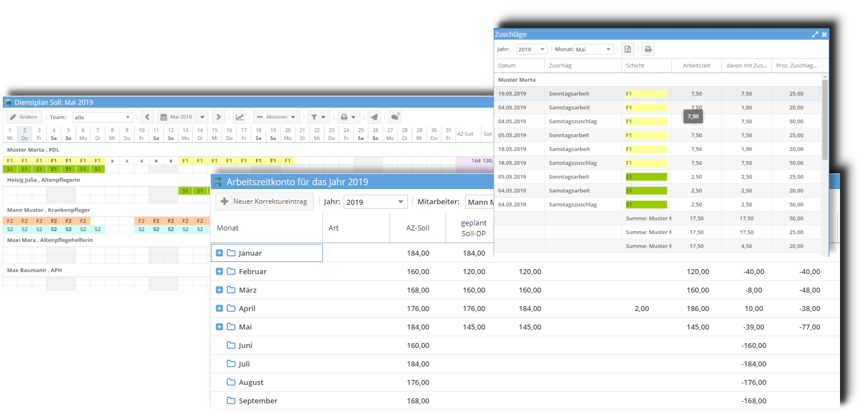Click Neuer Korrektureintrag
This screenshot has height=414, width=868.
(264, 201)
